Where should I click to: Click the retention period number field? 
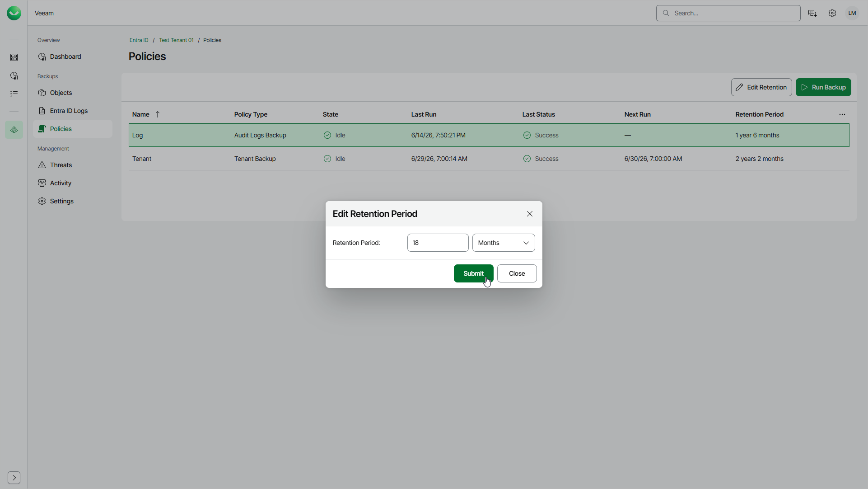438,243
